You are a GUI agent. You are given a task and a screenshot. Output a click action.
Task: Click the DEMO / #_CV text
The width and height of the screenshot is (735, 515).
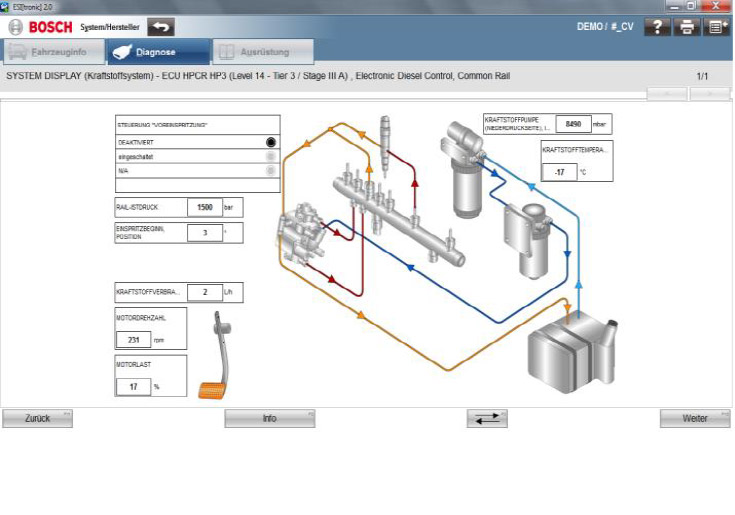pos(605,27)
